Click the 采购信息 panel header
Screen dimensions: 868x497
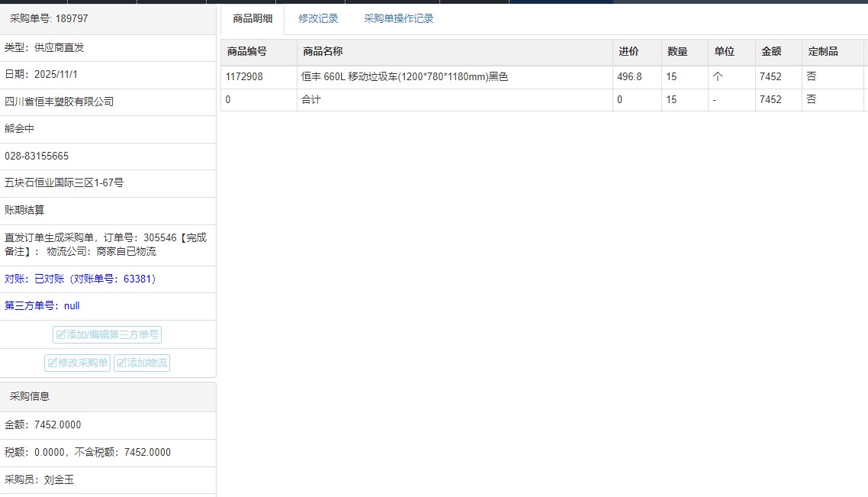[30, 397]
